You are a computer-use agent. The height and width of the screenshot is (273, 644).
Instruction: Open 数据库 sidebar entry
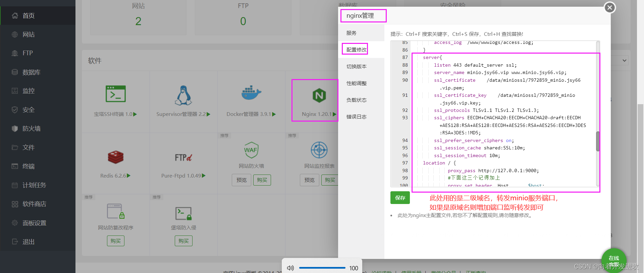38,72
